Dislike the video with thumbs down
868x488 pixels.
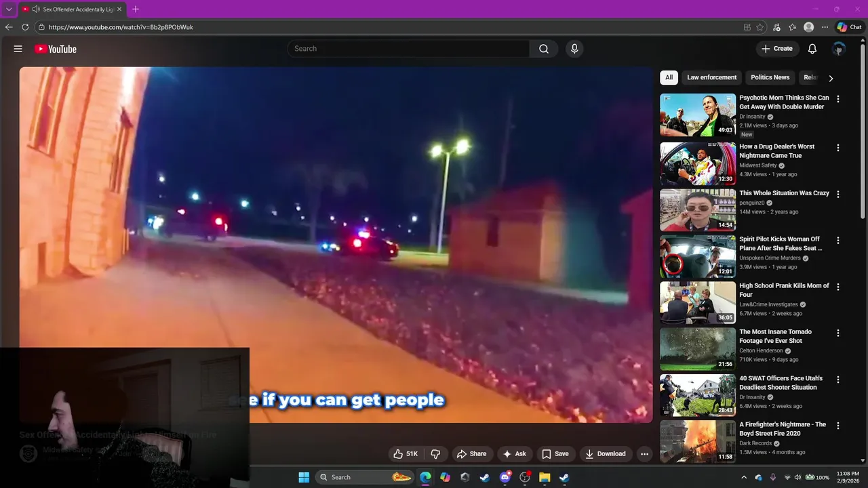coord(436,454)
